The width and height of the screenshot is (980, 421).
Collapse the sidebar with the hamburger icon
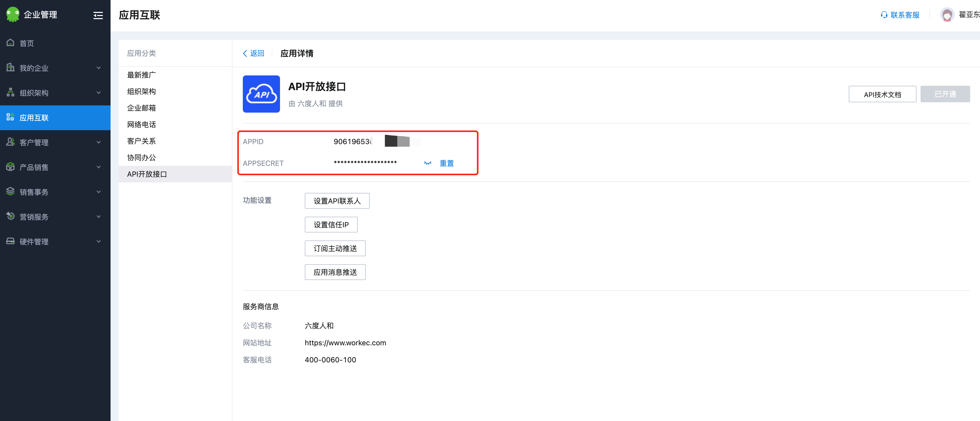click(x=98, y=15)
